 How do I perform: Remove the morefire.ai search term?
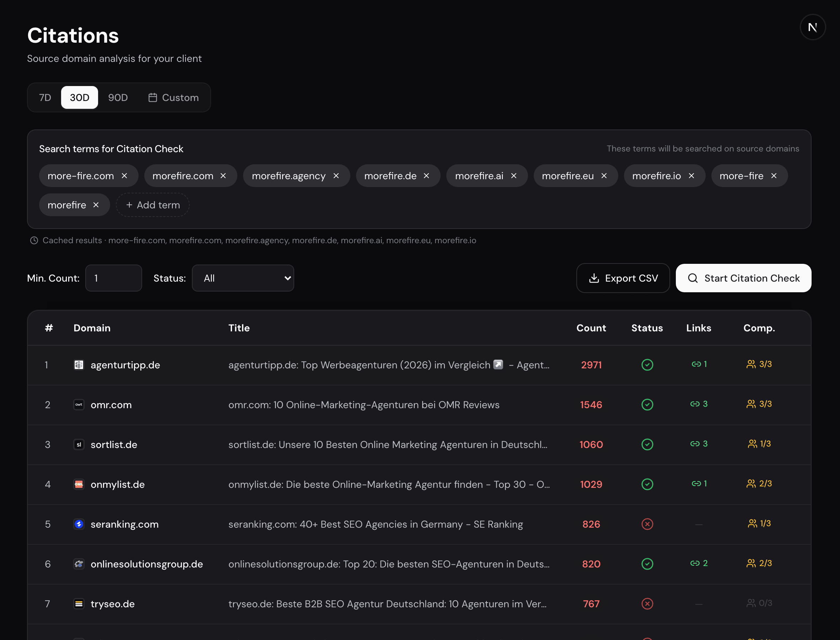point(514,176)
